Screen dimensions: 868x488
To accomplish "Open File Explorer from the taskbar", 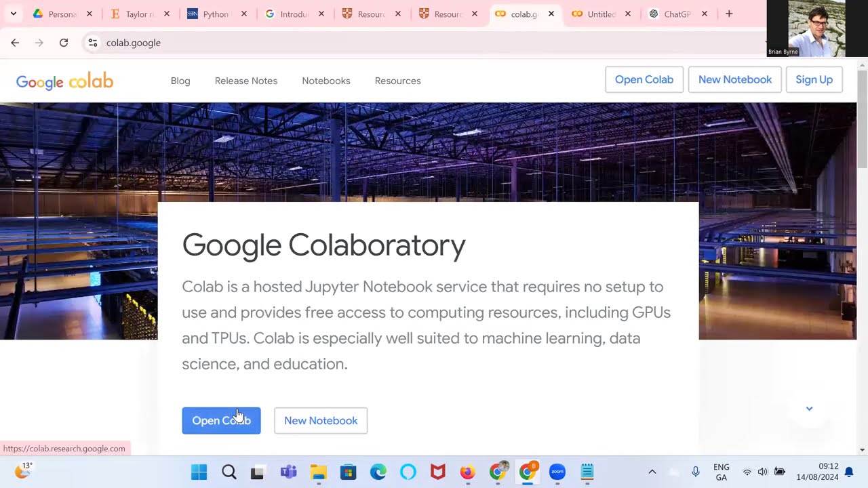I will pos(318,472).
